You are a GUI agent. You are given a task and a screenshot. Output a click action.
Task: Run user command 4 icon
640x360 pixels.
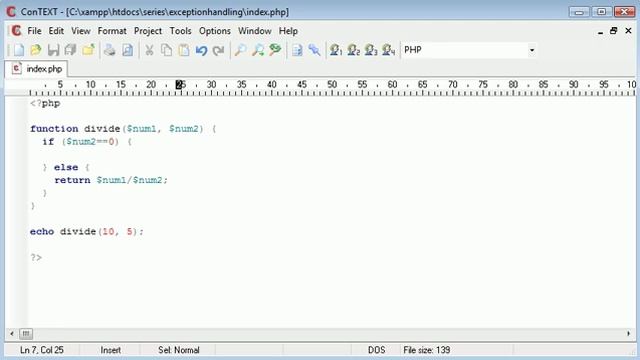389,50
